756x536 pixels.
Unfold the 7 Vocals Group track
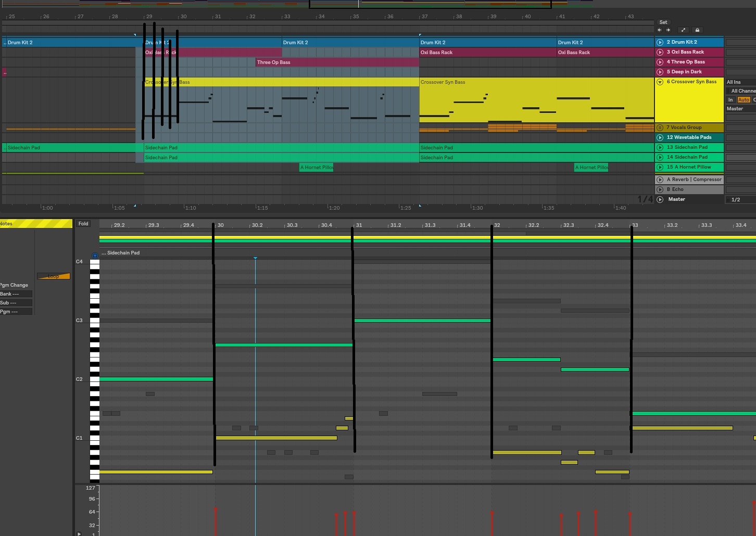point(660,127)
